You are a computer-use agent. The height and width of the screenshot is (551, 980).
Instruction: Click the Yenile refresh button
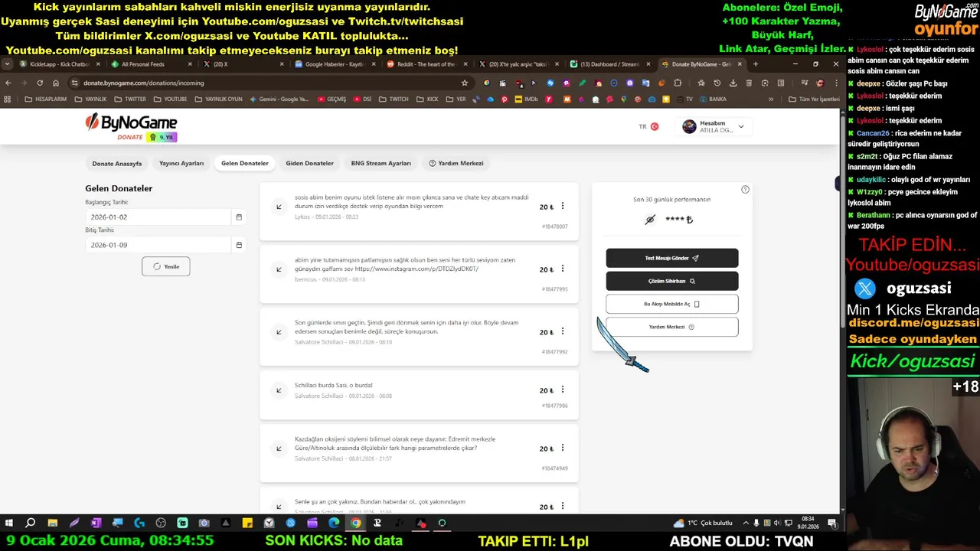click(165, 266)
